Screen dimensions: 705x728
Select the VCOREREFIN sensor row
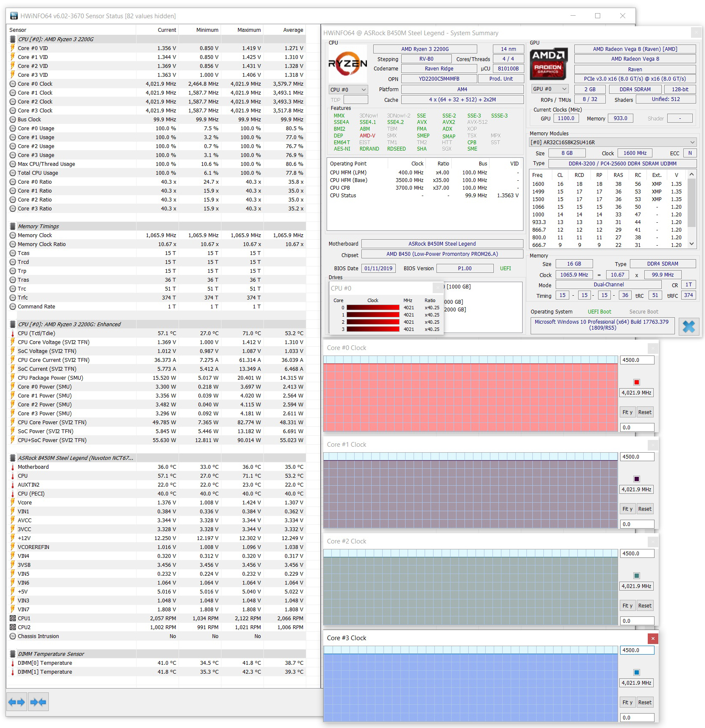click(x=157, y=547)
